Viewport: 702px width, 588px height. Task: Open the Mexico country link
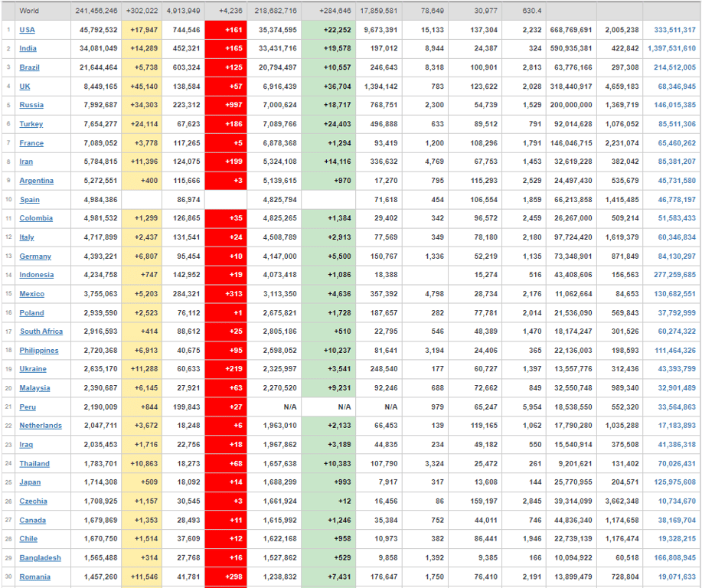pyautogui.click(x=32, y=294)
